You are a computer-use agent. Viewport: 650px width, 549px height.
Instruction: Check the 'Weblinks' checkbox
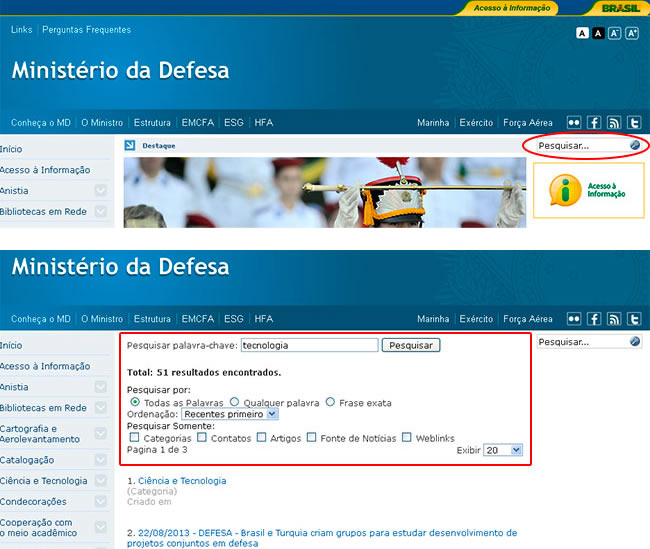pos(407,437)
